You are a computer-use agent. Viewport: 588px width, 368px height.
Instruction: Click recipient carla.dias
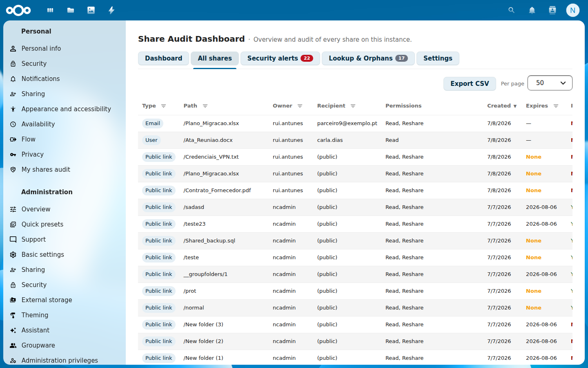click(x=330, y=140)
